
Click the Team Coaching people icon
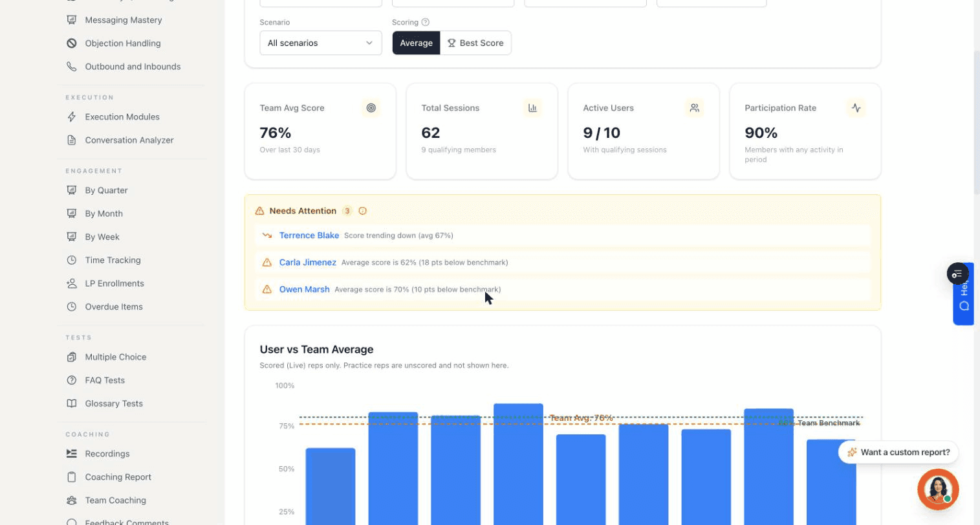[x=72, y=500]
